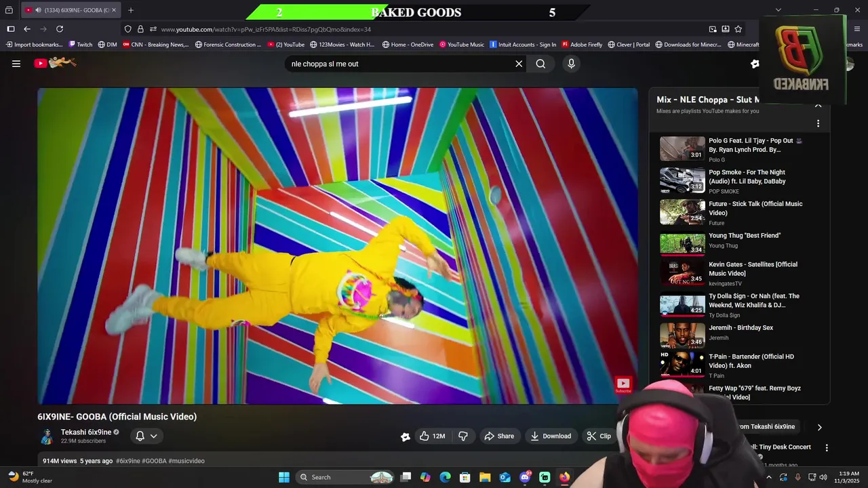
Task: Toggle the notification bell for Tekashi 6ix9ine
Action: click(x=140, y=436)
